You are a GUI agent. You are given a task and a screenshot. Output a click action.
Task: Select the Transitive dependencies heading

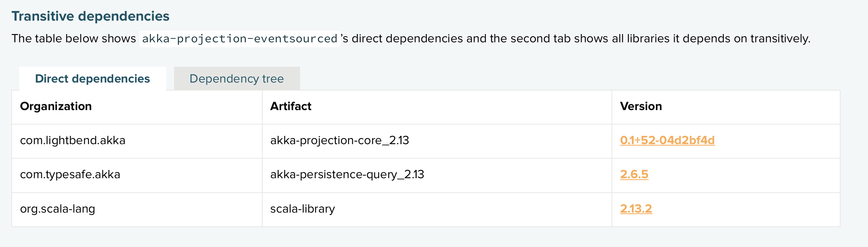tap(90, 15)
